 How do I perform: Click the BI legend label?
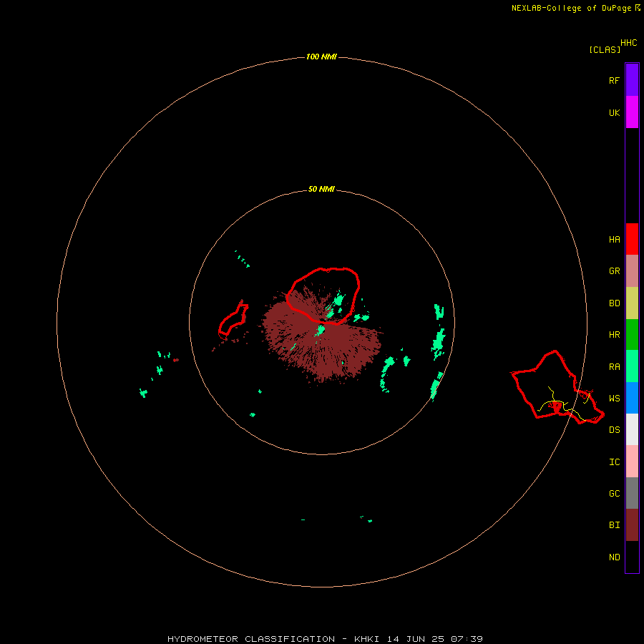point(614,525)
